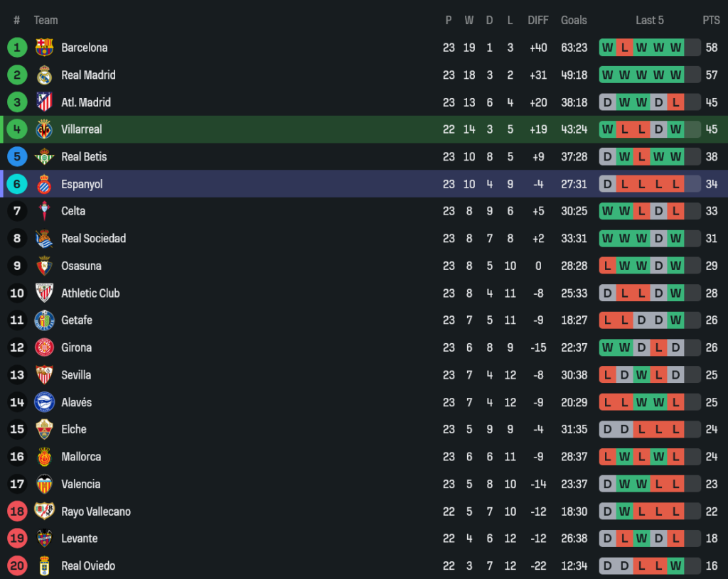Click the Villarreal club crest

point(44,129)
